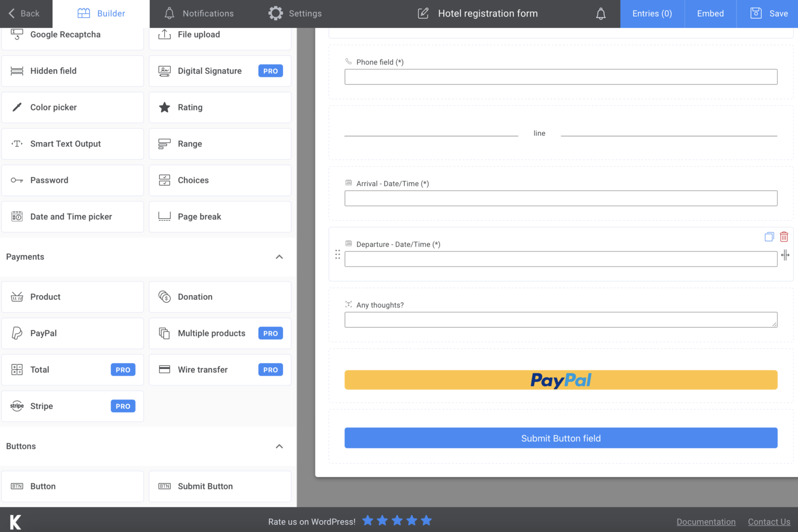Delete the Departure Date/Time field
Image resolution: width=798 pixels, height=532 pixels.
[x=784, y=236]
